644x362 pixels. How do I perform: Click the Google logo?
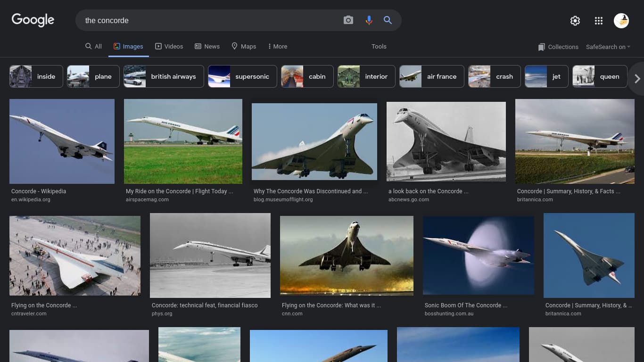[33, 20]
